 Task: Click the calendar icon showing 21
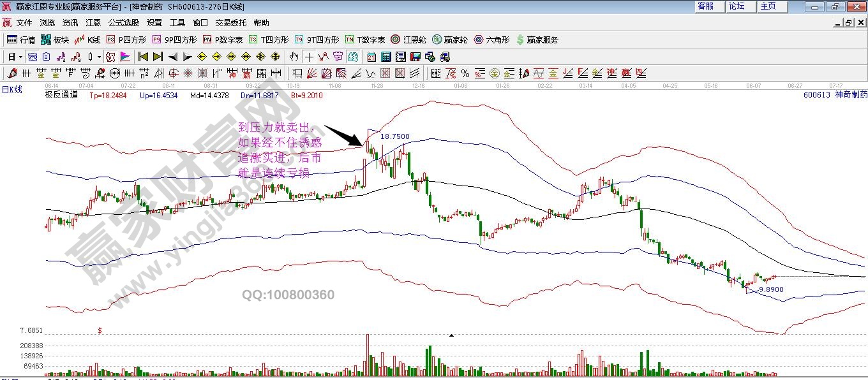371,57
